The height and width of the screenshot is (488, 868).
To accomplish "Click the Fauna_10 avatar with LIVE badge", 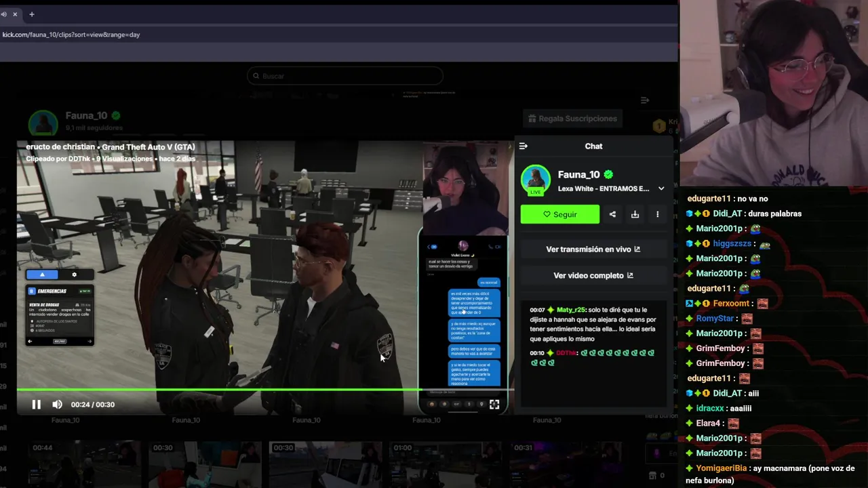I will point(536,180).
